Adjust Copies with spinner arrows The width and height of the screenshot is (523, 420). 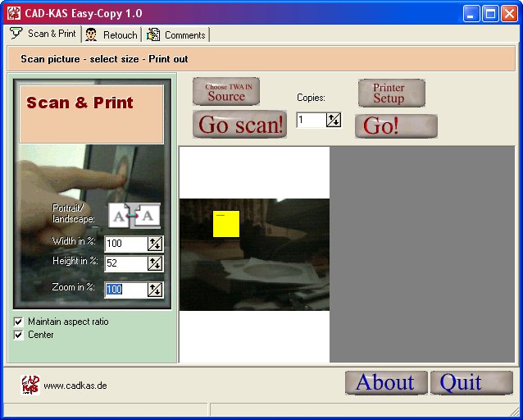tap(333, 121)
